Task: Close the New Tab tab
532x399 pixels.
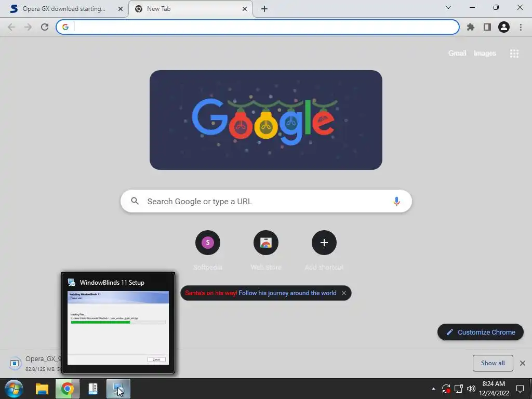Action: click(245, 9)
